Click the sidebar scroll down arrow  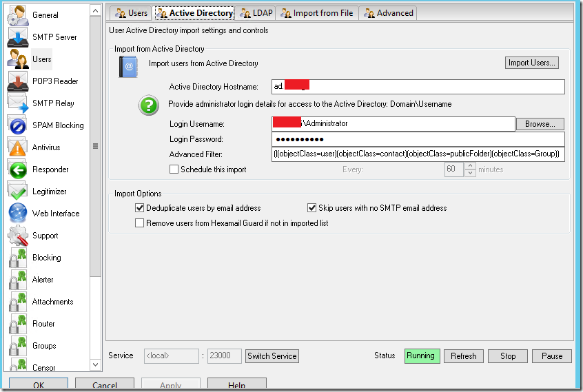(96, 364)
